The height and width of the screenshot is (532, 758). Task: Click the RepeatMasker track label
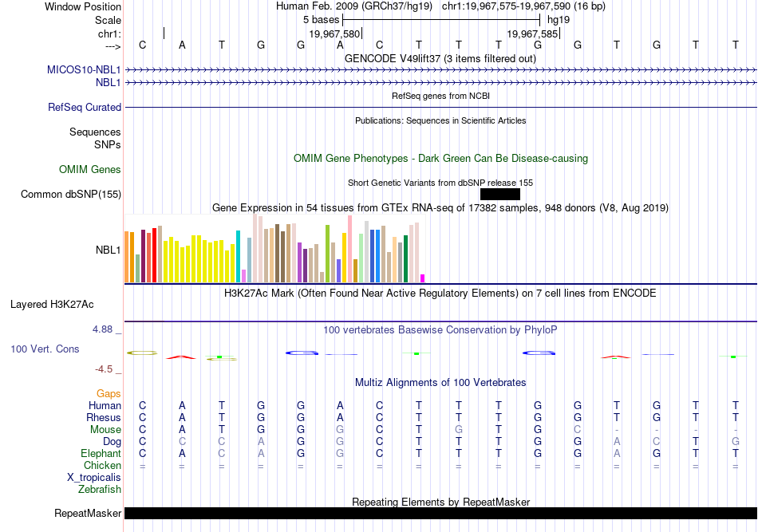(x=88, y=513)
